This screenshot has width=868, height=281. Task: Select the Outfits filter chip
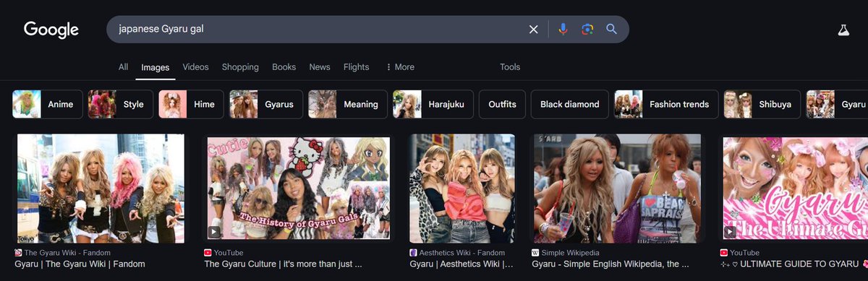pos(502,104)
